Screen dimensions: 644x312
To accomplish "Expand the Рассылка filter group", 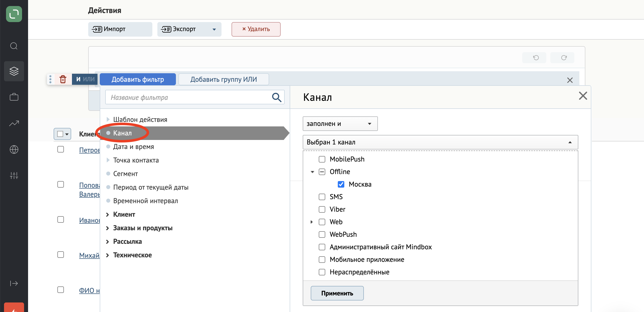I will (x=108, y=242).
